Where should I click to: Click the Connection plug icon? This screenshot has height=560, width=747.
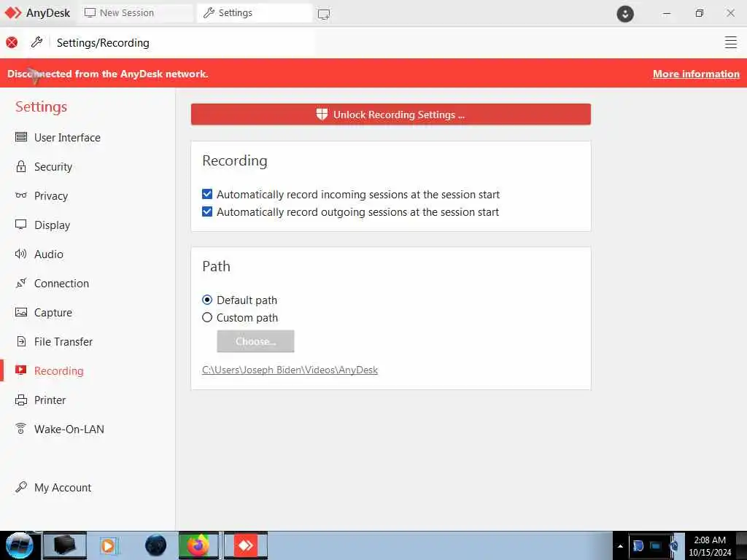point(21,283)
